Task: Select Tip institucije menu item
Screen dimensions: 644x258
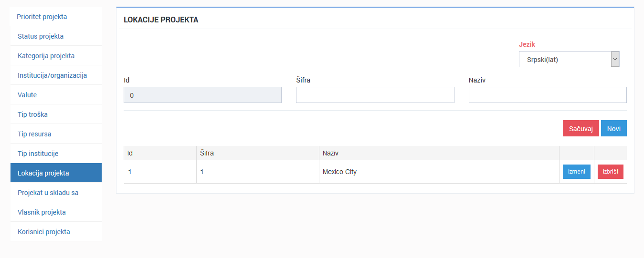Action: point(38,154)
